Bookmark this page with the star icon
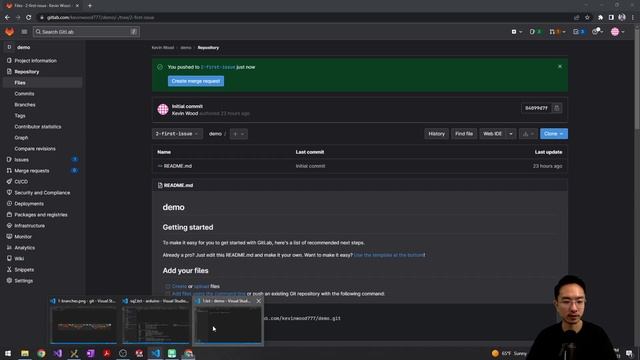 click(587, 18)
